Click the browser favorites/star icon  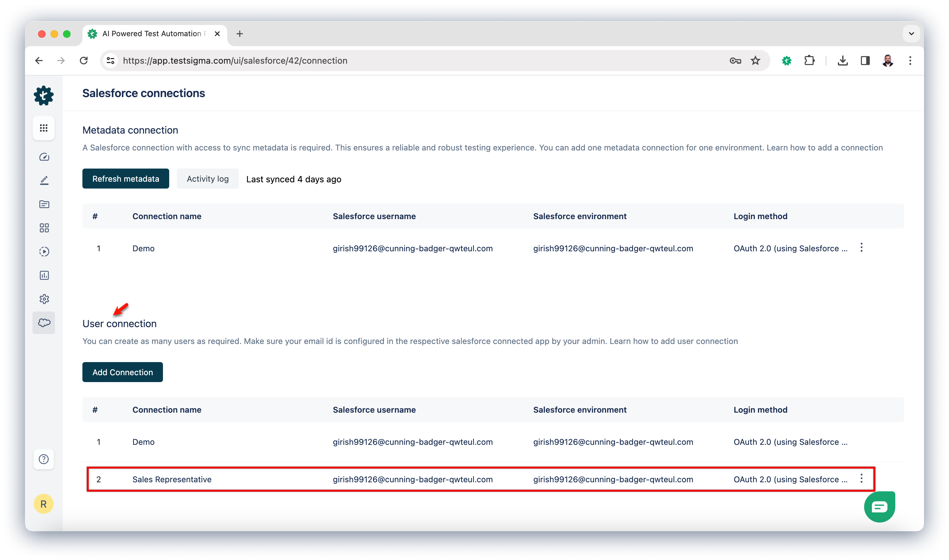[755, 61]
